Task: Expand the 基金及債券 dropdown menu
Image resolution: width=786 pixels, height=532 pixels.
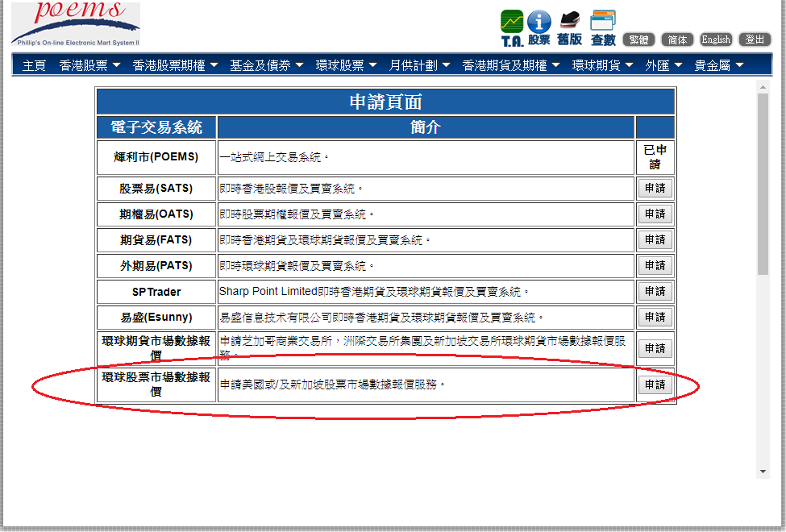Action: (267, 65)
